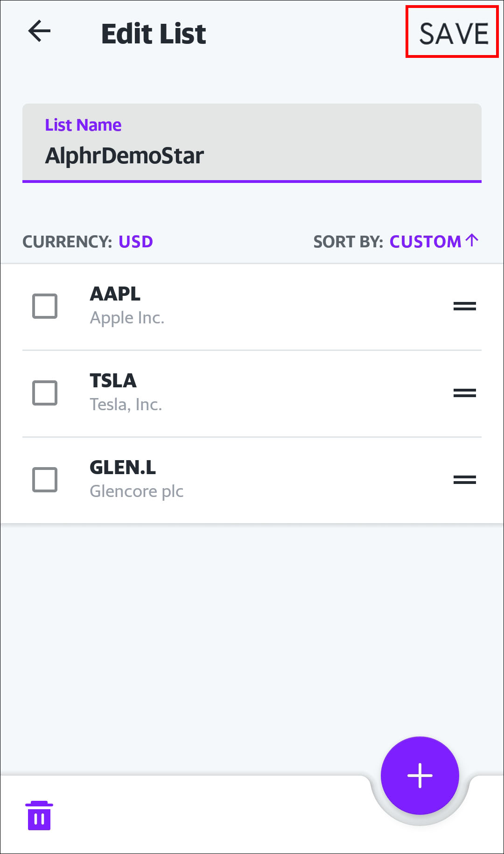
Task: Check the GLEN.L checkbox
Action: 45,480
